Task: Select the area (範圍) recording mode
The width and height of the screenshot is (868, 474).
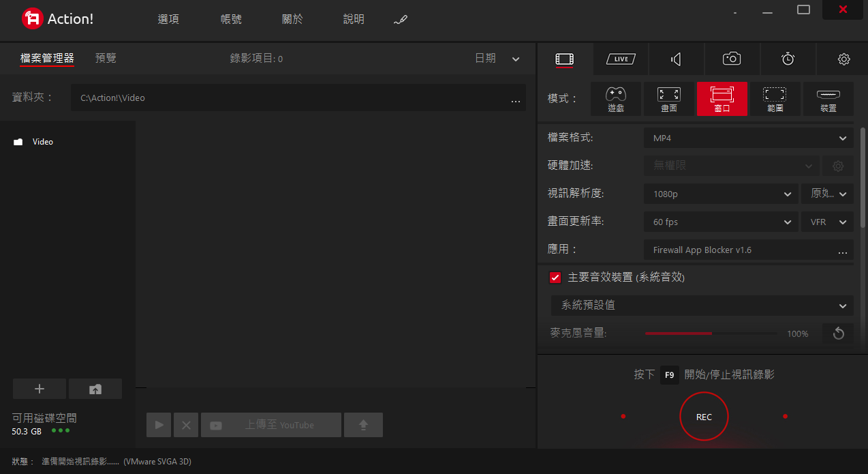Action: [775, 99]
